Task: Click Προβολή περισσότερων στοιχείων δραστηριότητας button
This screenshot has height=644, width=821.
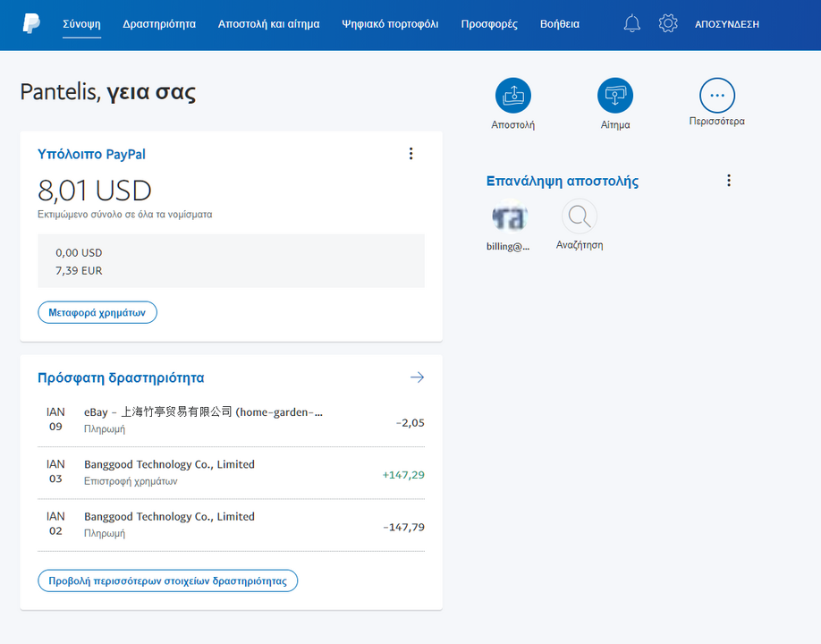Action: pyautogui.click(x=167, y=580)
